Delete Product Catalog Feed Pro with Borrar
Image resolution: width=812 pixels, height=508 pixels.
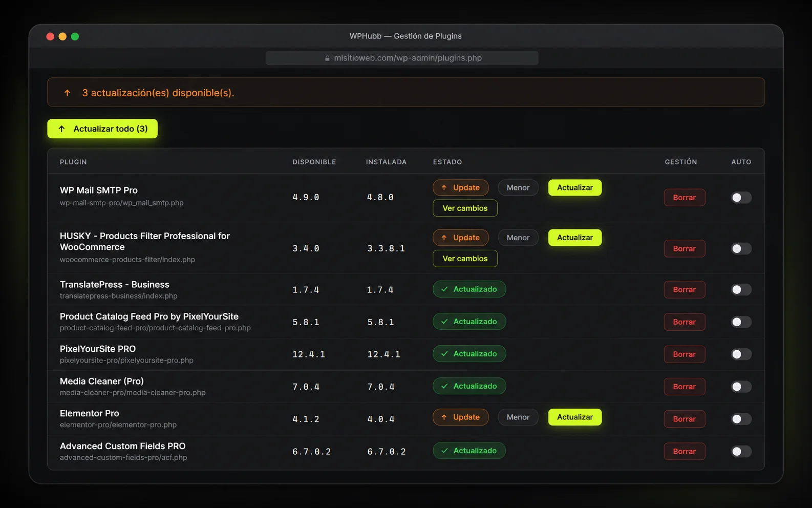[x=685, y=322]
